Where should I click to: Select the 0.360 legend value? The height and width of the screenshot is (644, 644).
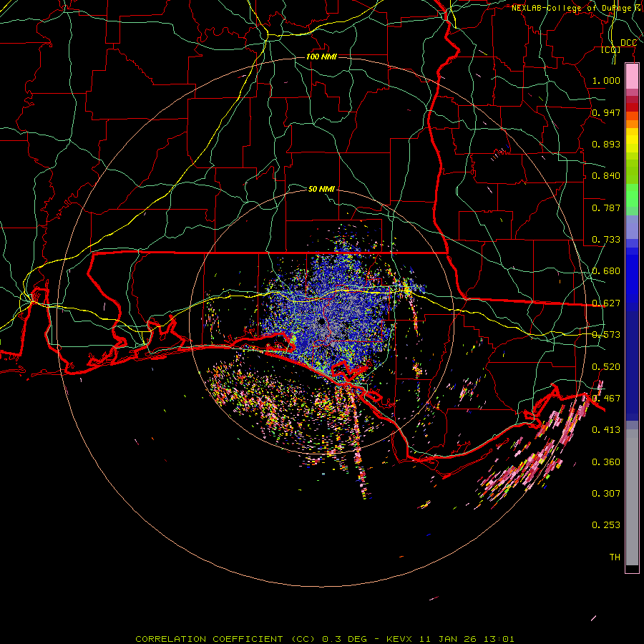pyautogui.click(x=606, y=462)
